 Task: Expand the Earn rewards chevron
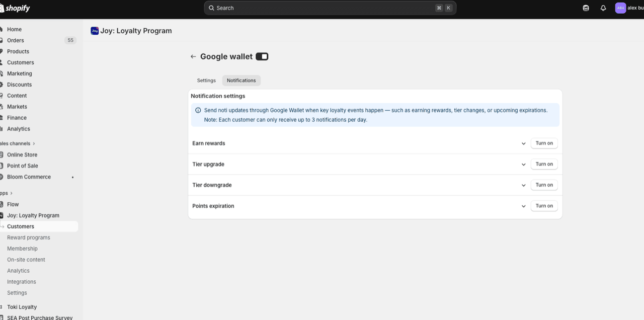524,143
